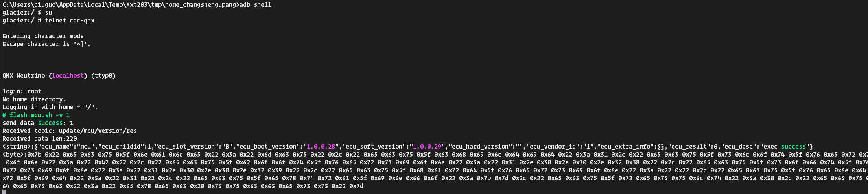This screenshot has height=194, width=868.
Task: Click green 'success' in the send data line
Action: (50, 123)
